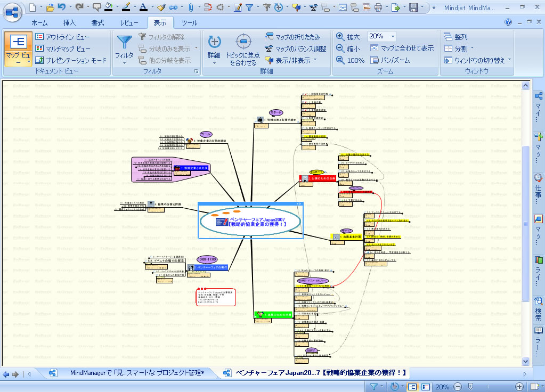Open the 検索 search side panel
This screenshot has width=545, height=392.
tap(538, 307)
